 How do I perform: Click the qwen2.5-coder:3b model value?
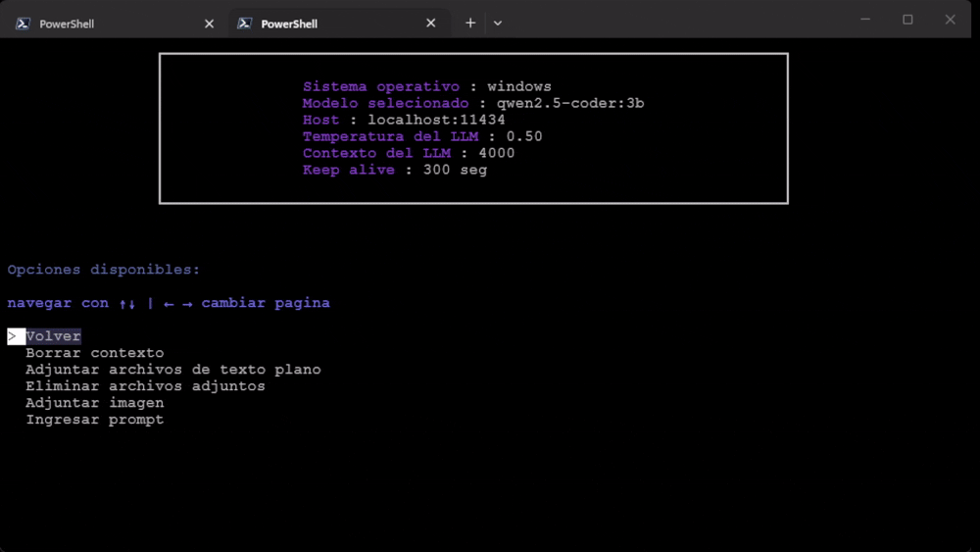click(570, 103)
